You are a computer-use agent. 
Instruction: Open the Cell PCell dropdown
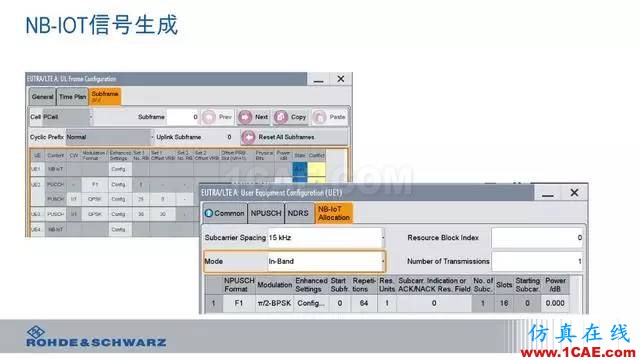(67, 117)
